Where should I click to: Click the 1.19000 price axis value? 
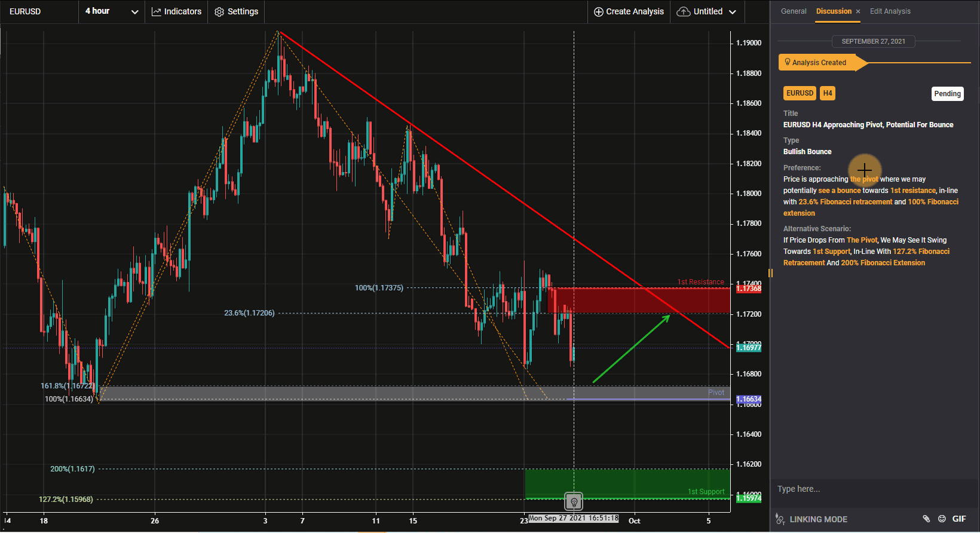(x=749, y=43)
